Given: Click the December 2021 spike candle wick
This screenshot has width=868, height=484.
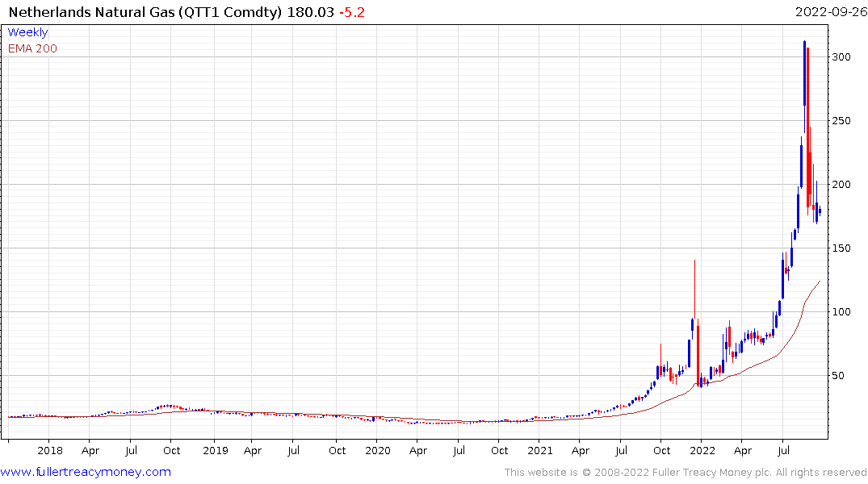Looking at the screenshot, I should [x=694, y=289].
